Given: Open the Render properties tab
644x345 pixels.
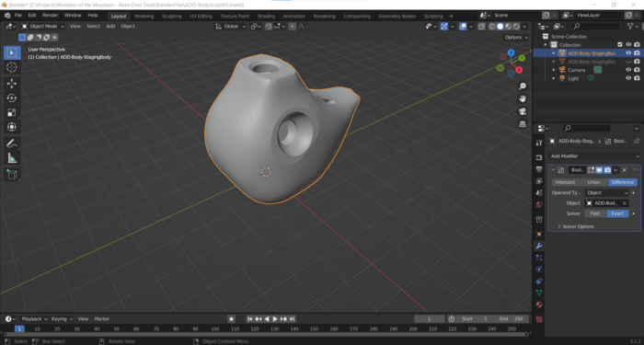Looking at the screenshot, I should (x=539, y=157).
